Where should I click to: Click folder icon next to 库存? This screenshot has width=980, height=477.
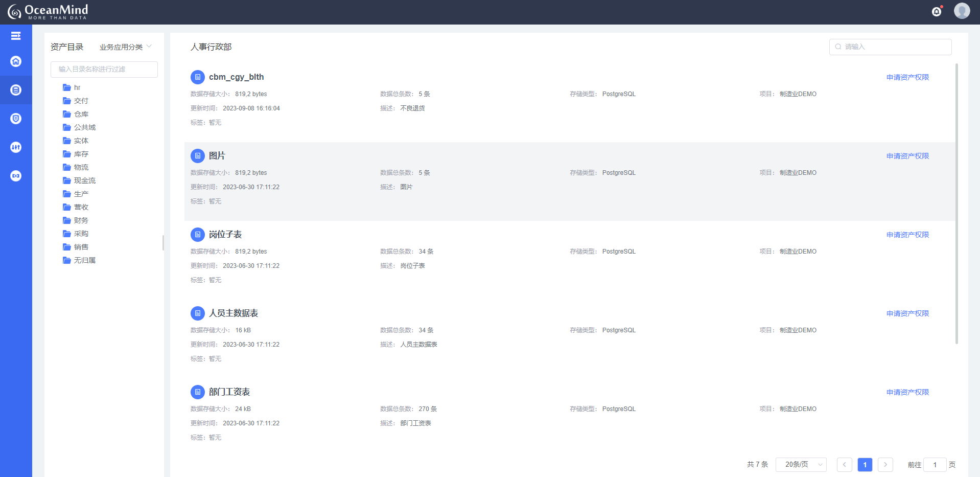pyautogui.click(x=67, y=154)
